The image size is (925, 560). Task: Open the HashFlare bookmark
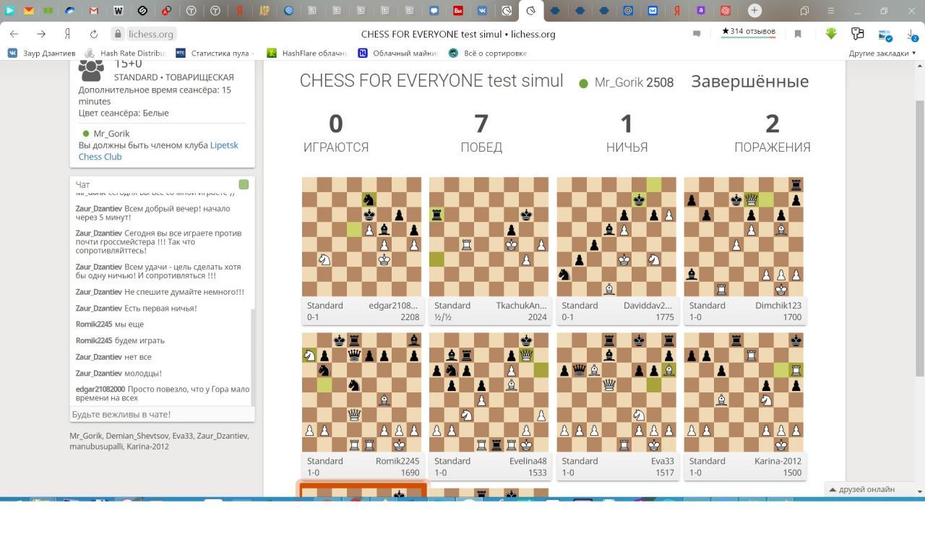click(307, 53)
